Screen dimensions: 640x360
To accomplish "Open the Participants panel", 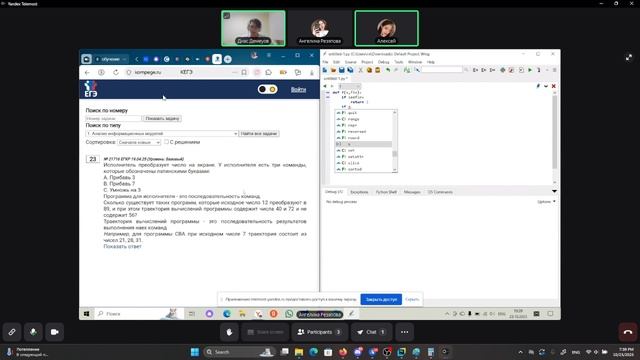I will [x=320, y=332].
